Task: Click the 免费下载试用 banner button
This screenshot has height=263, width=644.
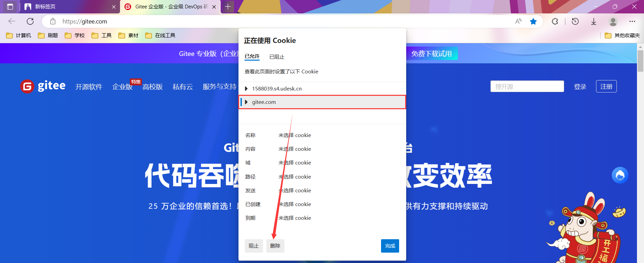Action: pos(432,54)
